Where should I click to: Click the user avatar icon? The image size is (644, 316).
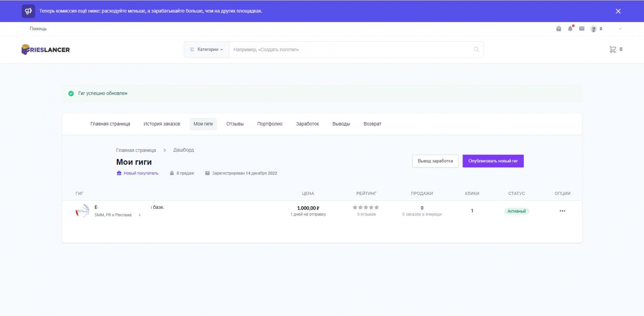click(x=593, y=29)
